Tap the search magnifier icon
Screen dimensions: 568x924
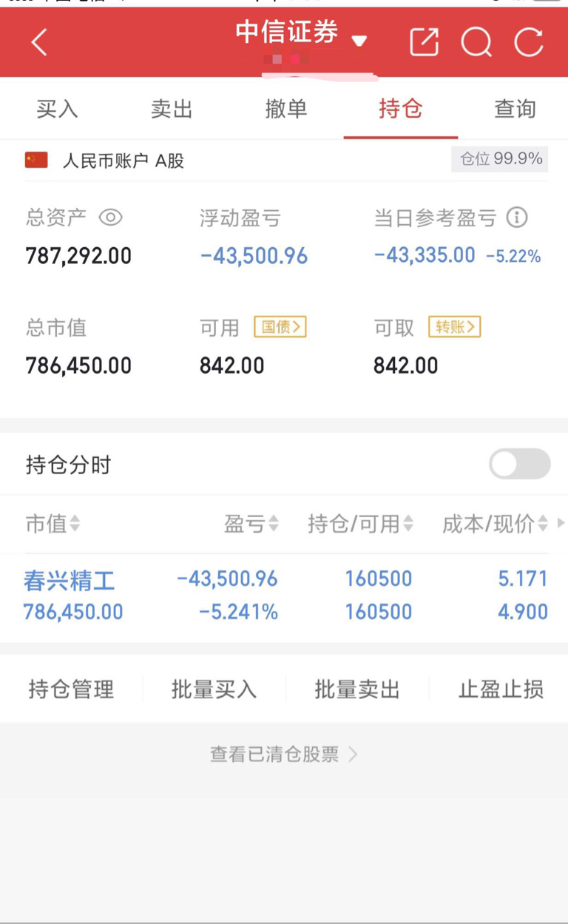click(x=476, y=42)
